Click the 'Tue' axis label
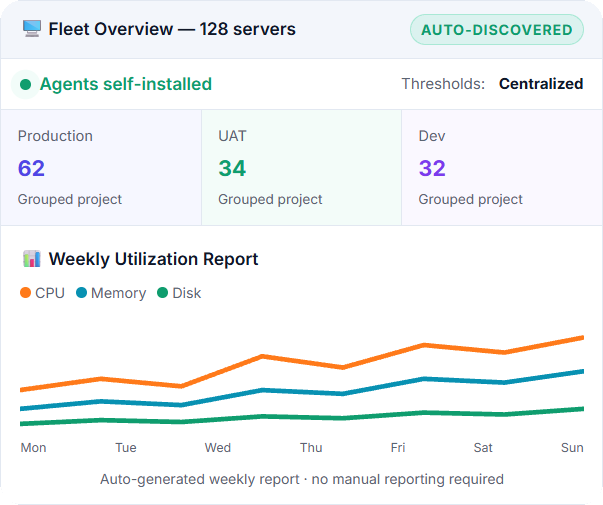 click(x=126, y=448)
